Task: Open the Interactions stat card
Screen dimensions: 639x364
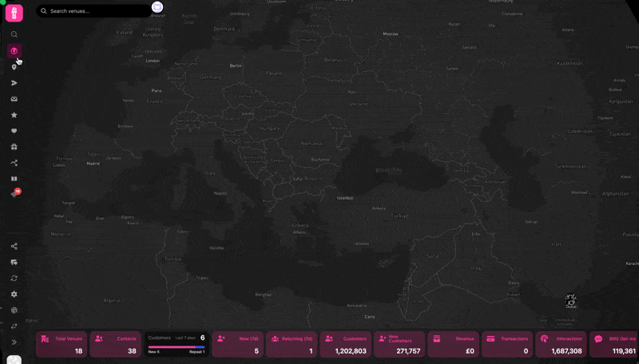Action: tap(561, 345)
